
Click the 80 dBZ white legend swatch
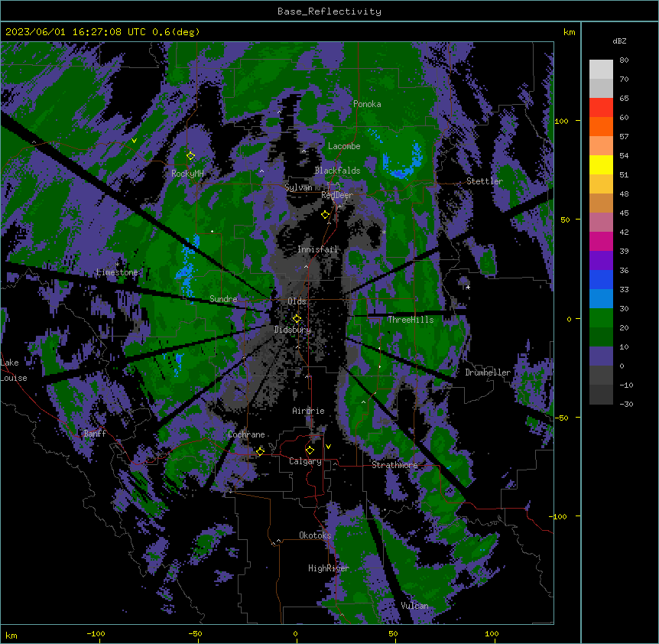tap(601, 70)
